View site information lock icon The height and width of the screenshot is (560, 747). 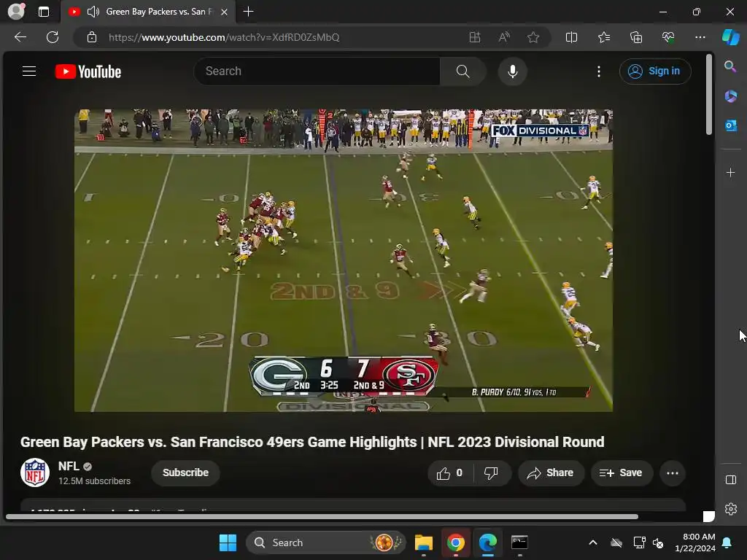[92, 37]
